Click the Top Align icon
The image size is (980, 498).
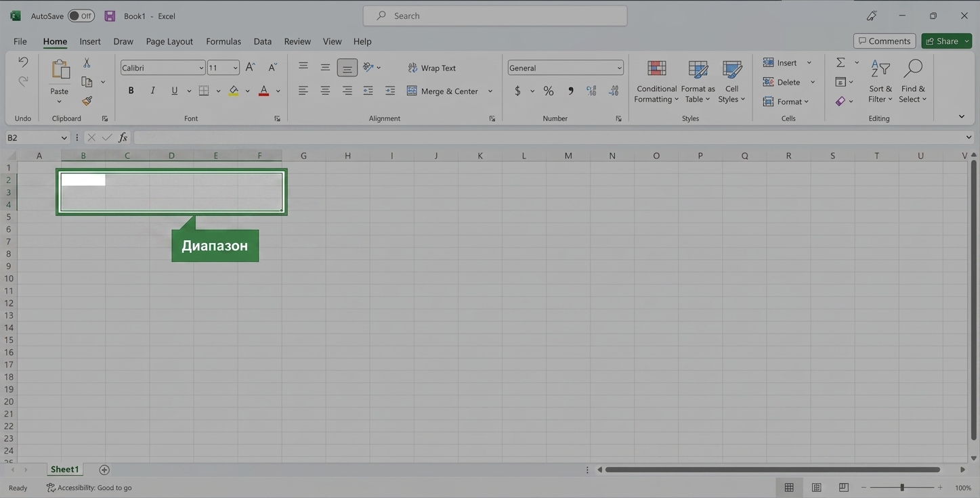click(303, 67)
